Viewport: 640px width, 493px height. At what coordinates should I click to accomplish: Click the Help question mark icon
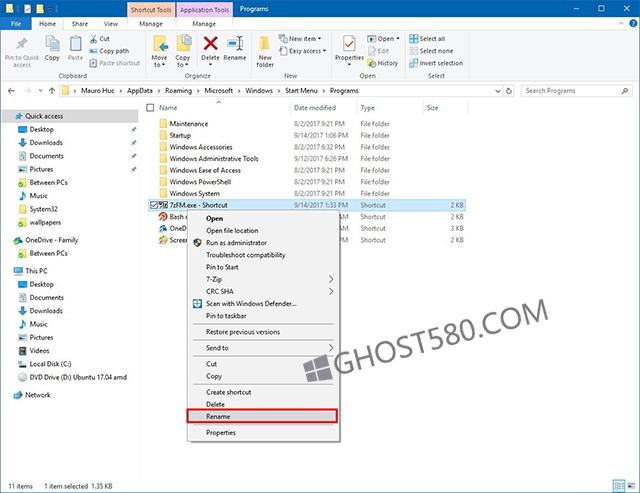[633, 24]
